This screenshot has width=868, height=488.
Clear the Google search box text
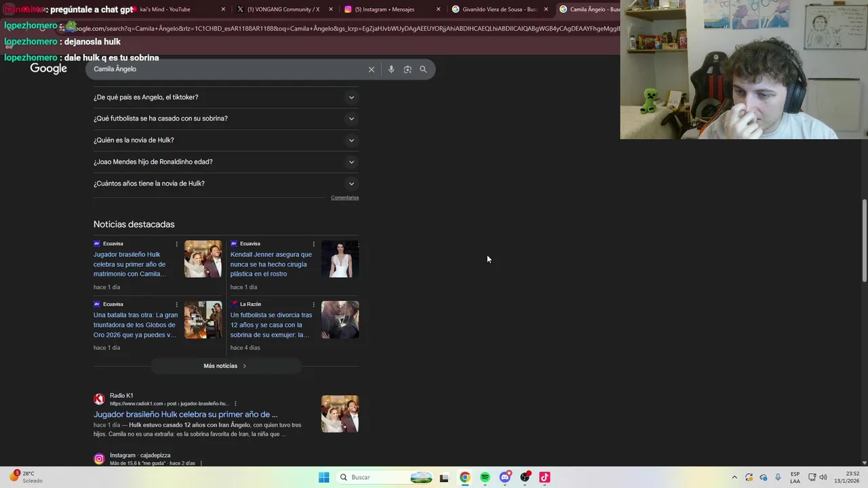tap(371, 69)
